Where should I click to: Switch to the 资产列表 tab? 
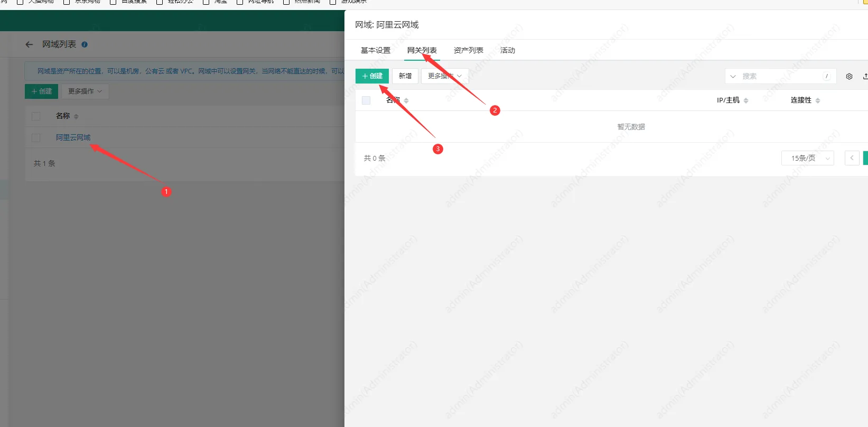point(468,50)
